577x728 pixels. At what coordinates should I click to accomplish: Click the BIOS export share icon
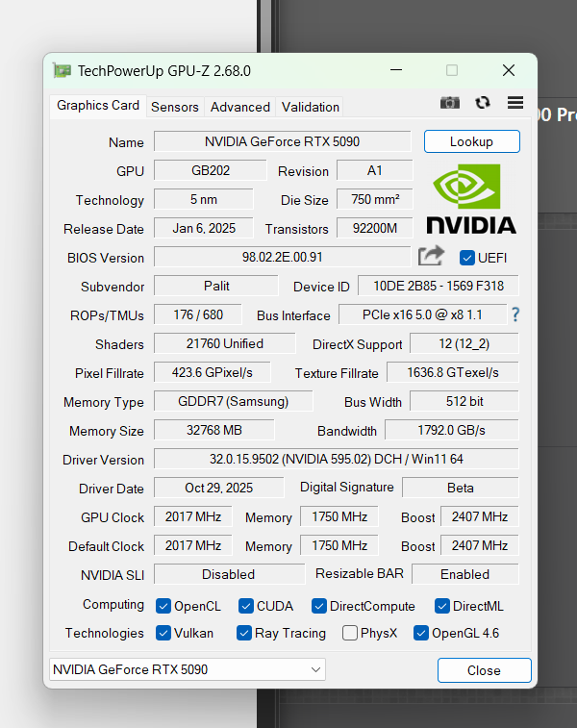[432, 256]
